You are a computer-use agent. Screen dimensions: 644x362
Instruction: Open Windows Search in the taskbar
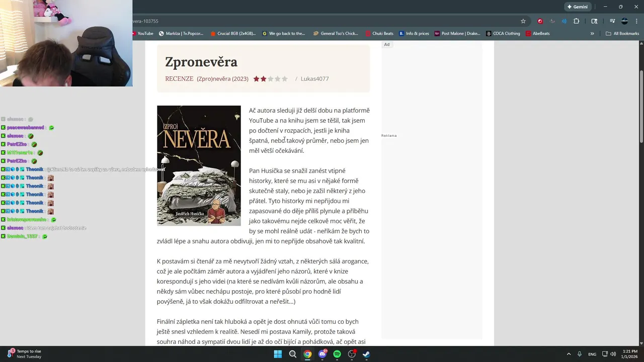(x=292, y=354)
